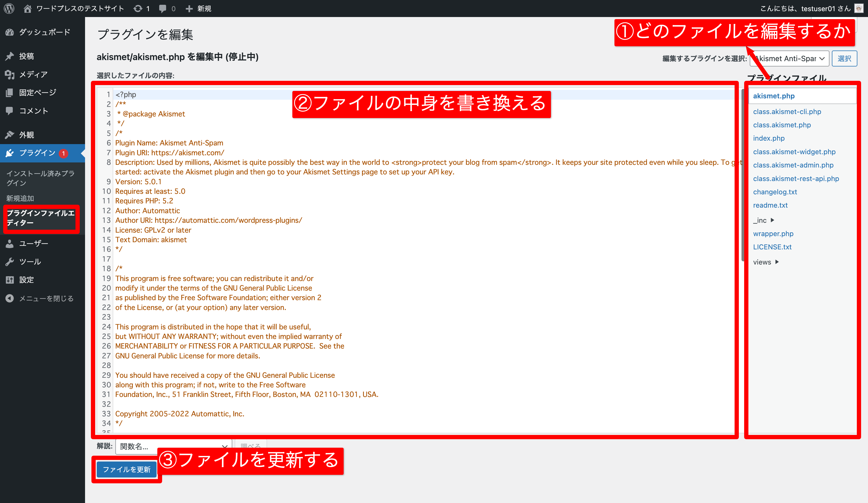Open akismet.php in file list
868x503 pixels.
point(774,96)
